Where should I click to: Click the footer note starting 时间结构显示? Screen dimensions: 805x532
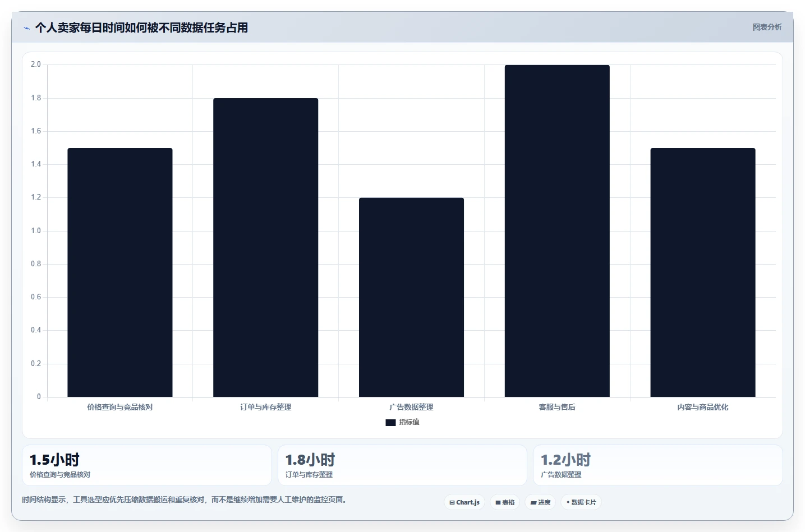click(x=185, y=499)
